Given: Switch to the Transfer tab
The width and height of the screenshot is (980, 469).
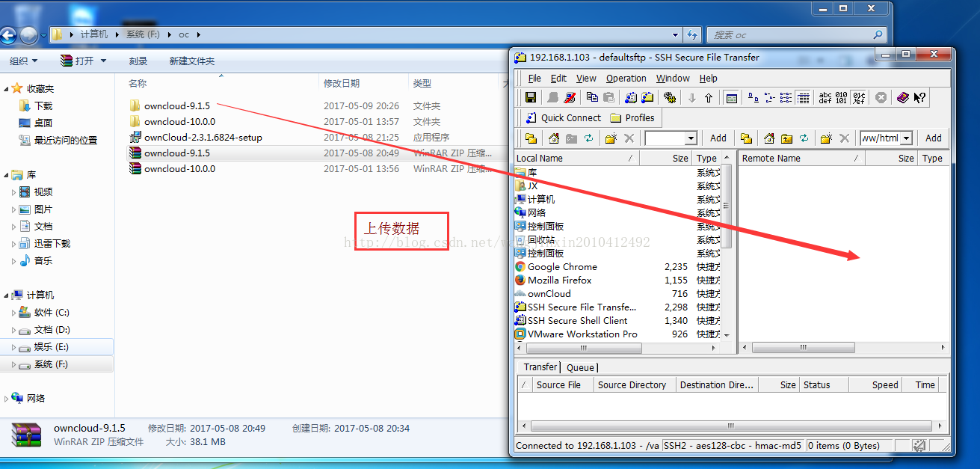Looking at the screenshot, I should [x=540, y=367].
